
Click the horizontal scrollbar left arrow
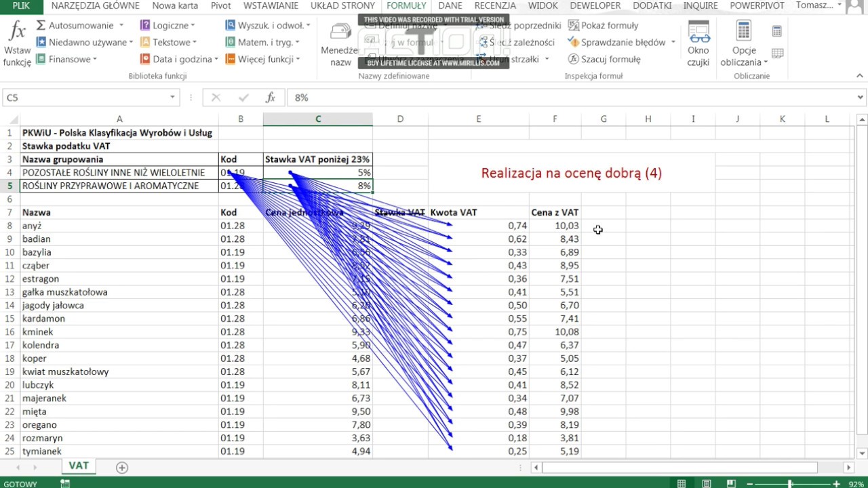pyautogui.click(x=536, y=467)
